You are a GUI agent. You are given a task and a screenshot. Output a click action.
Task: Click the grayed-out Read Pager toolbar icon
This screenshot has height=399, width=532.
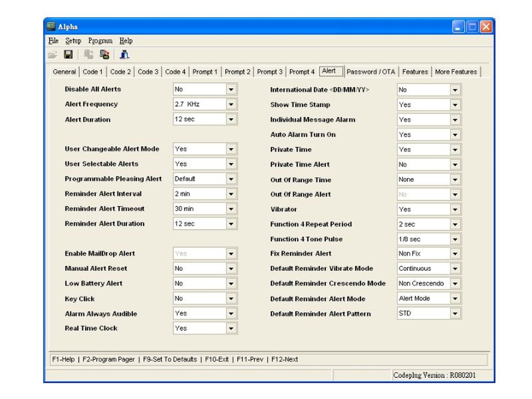tap(88, 55)
